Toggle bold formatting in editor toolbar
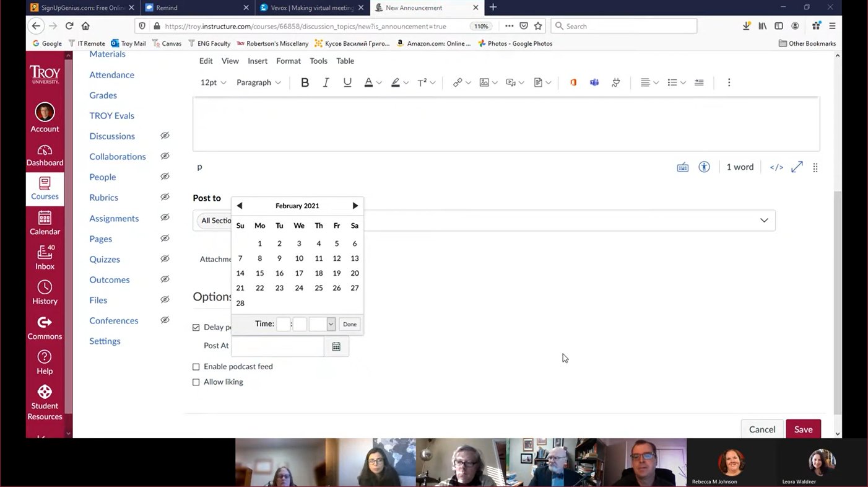 [x=305, y=82]
